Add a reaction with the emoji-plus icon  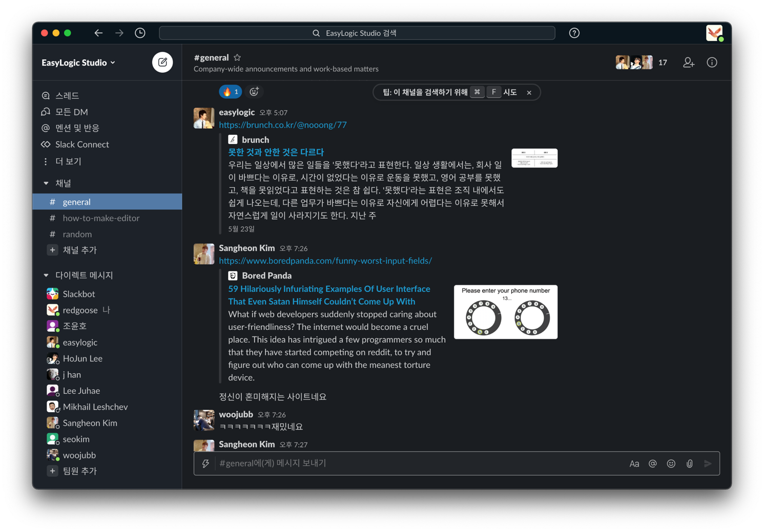[254, 92]
